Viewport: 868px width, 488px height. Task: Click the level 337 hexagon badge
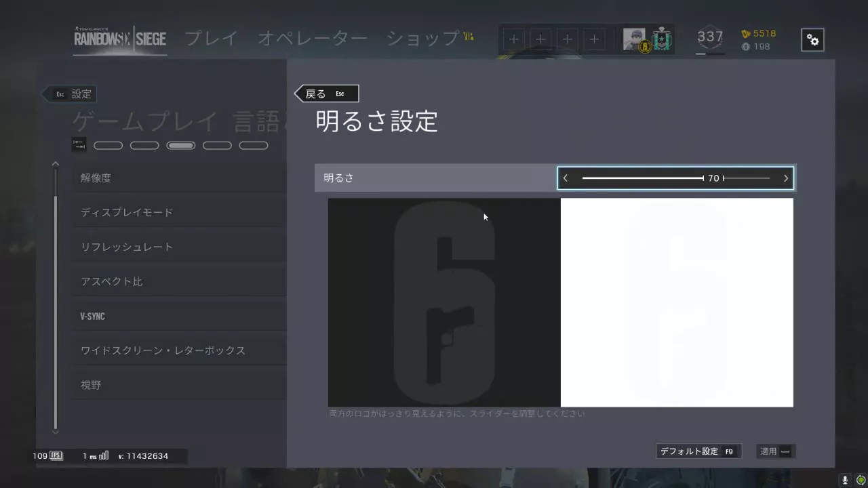tap(710, 37)
